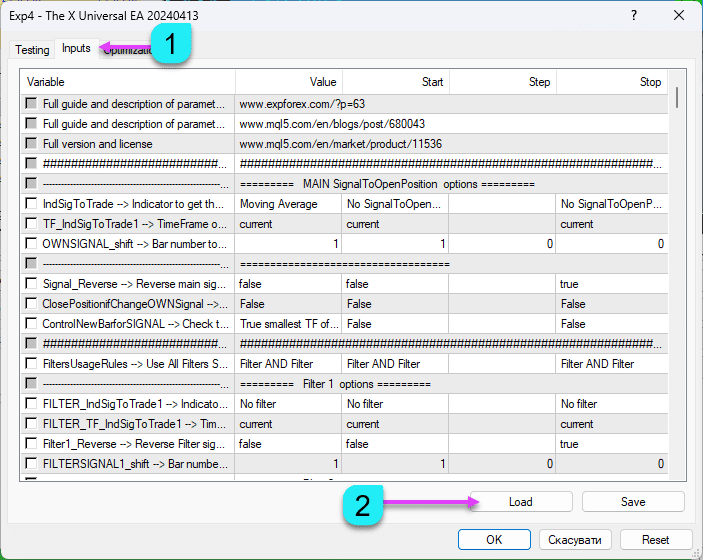Click the Variable column header
Screen dimensions: 703x560
coord(127,82)
